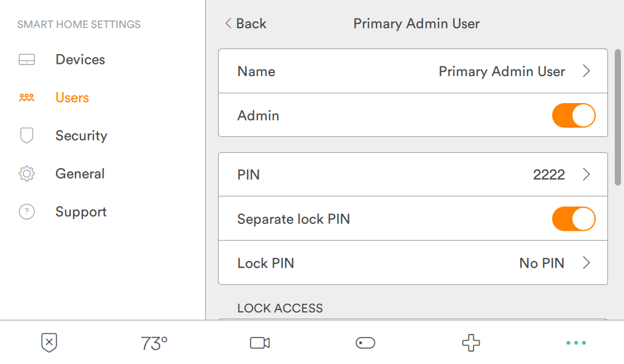624x364 pixels.
Task: Tap the 73° temperature display
Action: pos(154,343)
